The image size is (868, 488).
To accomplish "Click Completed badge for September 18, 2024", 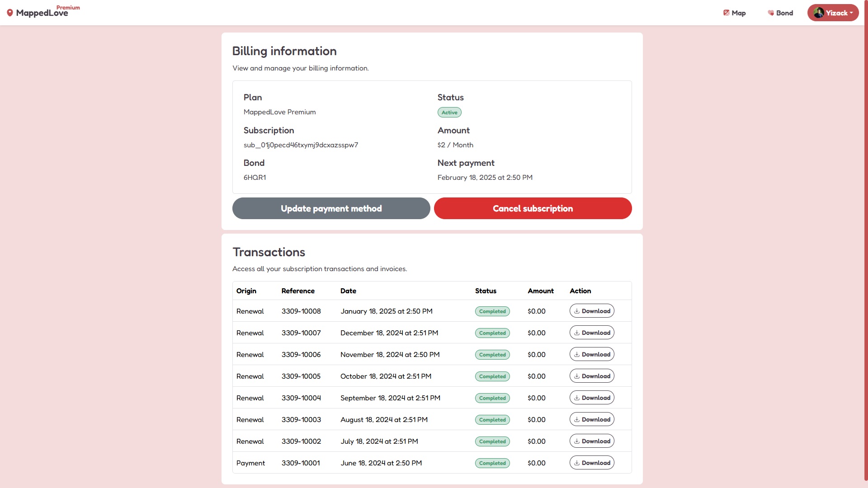I will tap(492, 398).
